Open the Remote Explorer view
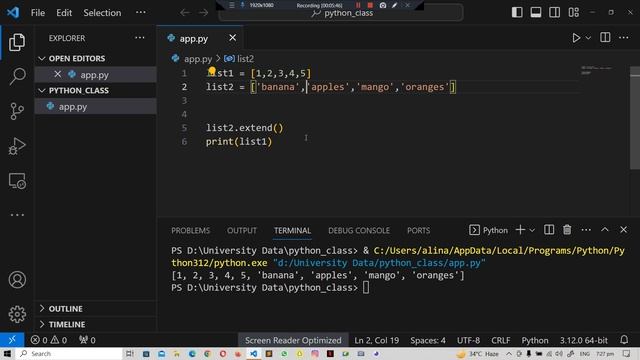 [17, 181]
